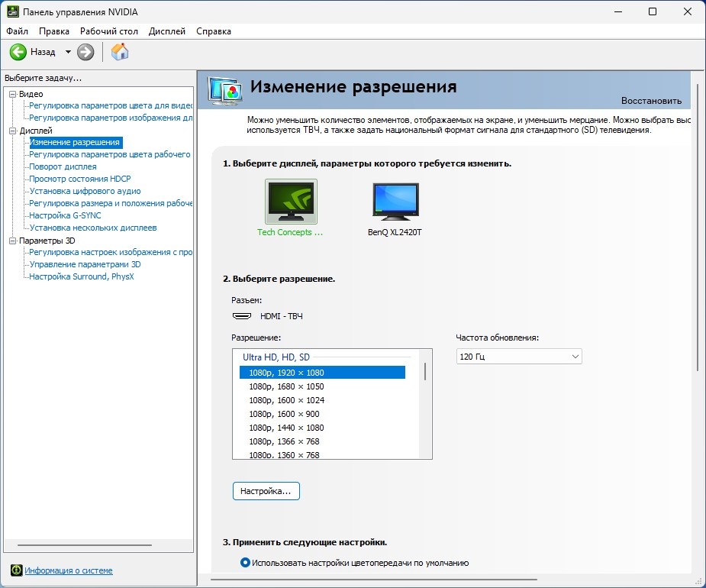
Task: Open back history dropdown arrow
Action: [68, 52]
